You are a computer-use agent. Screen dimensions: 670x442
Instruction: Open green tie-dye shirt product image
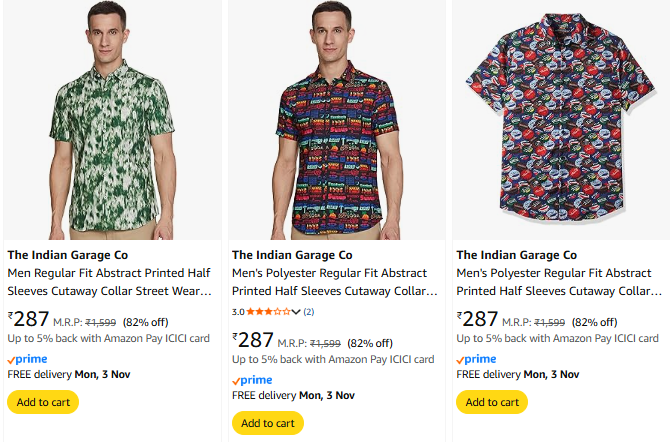(x=111, y=120)
